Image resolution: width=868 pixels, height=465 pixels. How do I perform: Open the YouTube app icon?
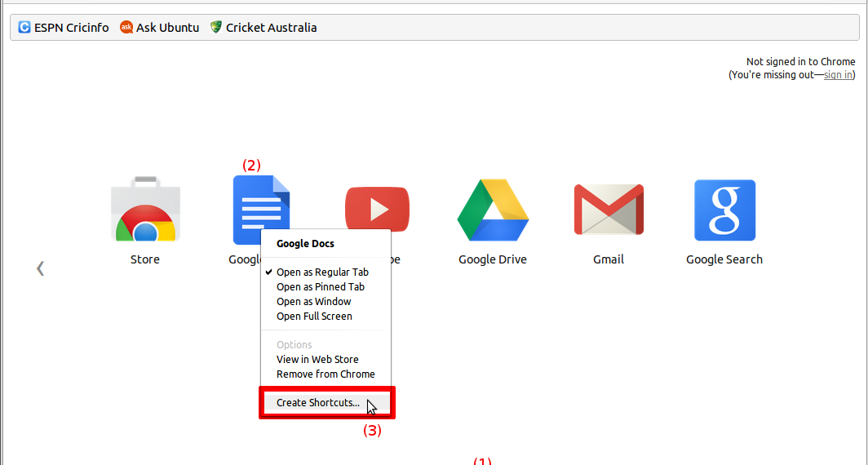tap(377, 209)
